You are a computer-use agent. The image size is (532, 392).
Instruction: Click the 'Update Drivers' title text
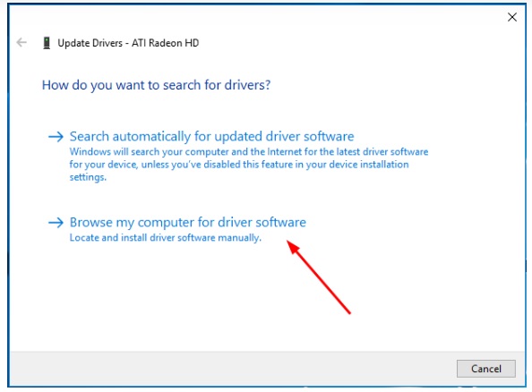(90, 43)
